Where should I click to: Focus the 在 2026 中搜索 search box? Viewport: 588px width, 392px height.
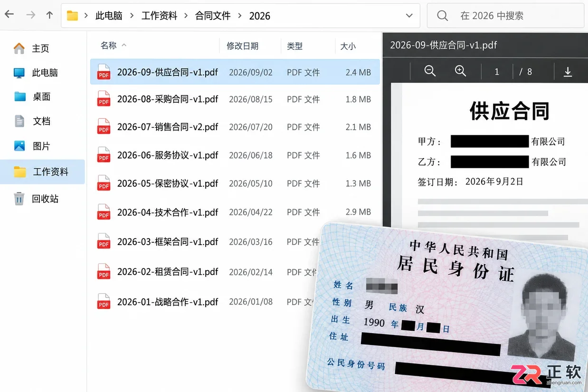tap(505, 16)
